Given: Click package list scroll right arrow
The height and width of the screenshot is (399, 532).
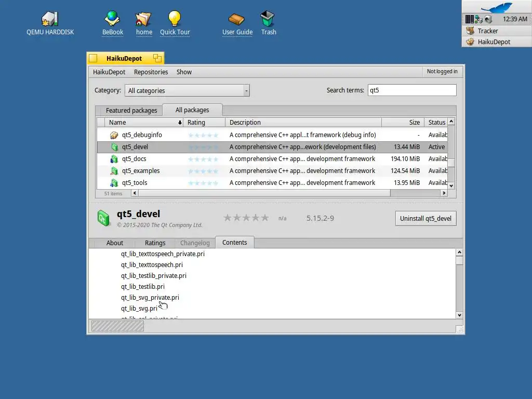Looking at the screenshot, I should coord(444,193).
